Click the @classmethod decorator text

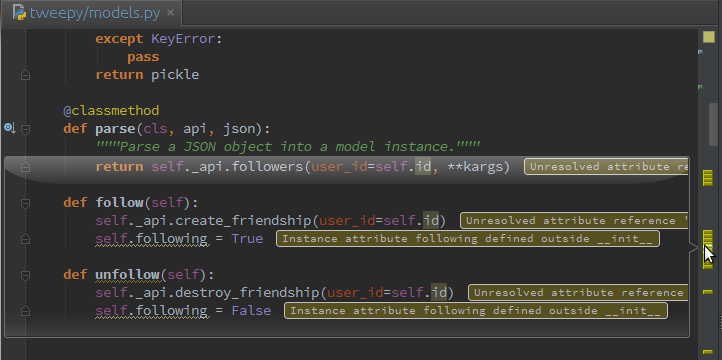111,110
